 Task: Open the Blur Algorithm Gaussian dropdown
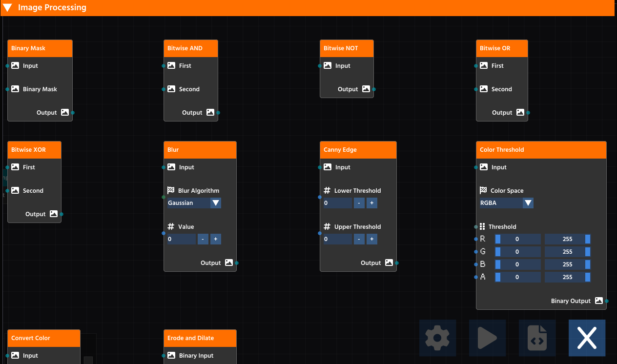coord(215,203)
